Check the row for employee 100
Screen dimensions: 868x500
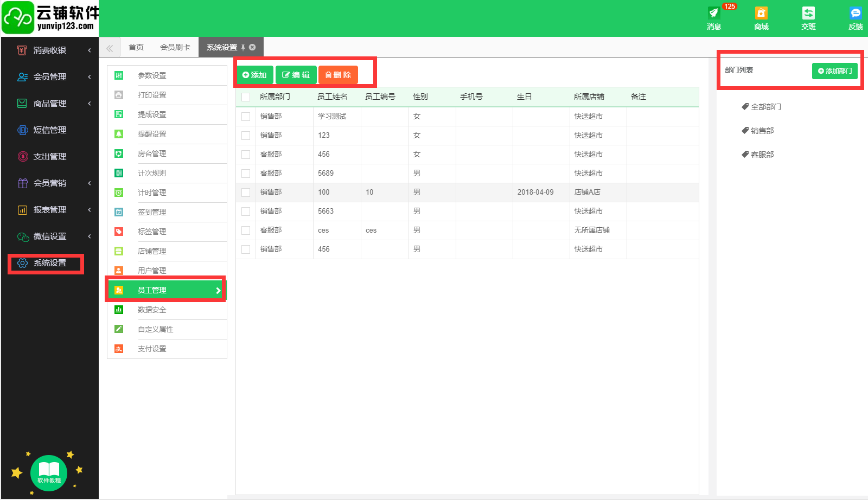(x=246, y=193)
